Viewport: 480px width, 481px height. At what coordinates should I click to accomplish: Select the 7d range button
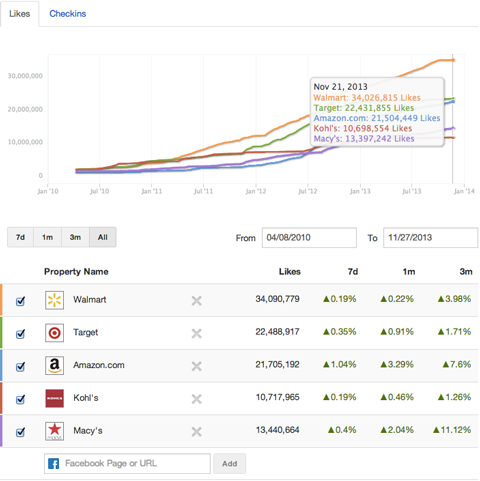20,237
